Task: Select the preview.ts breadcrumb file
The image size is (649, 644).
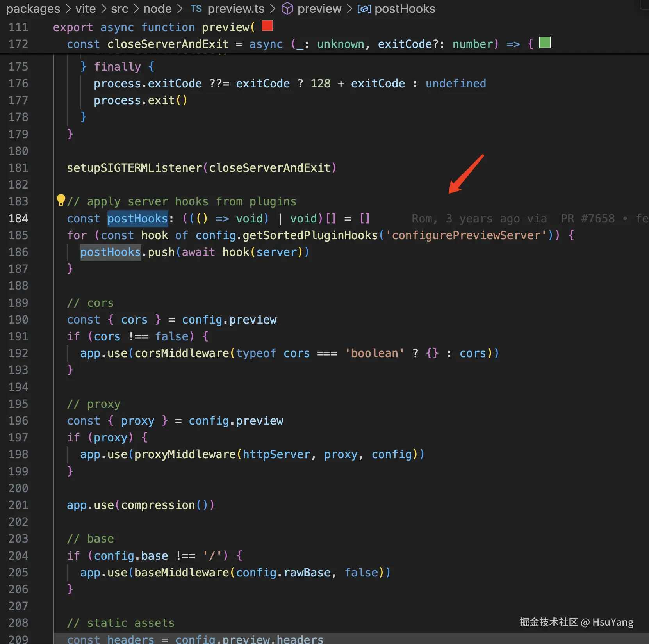Action: (x=236, y=9)
